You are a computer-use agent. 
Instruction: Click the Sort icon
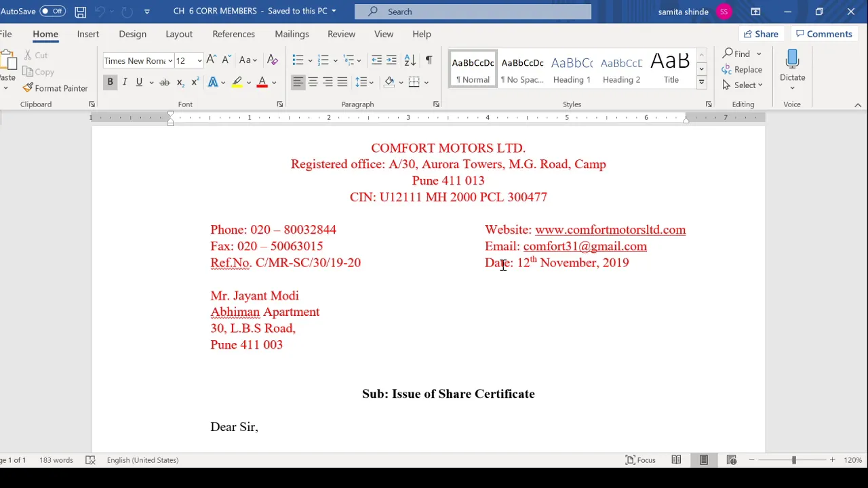(410, 60)
